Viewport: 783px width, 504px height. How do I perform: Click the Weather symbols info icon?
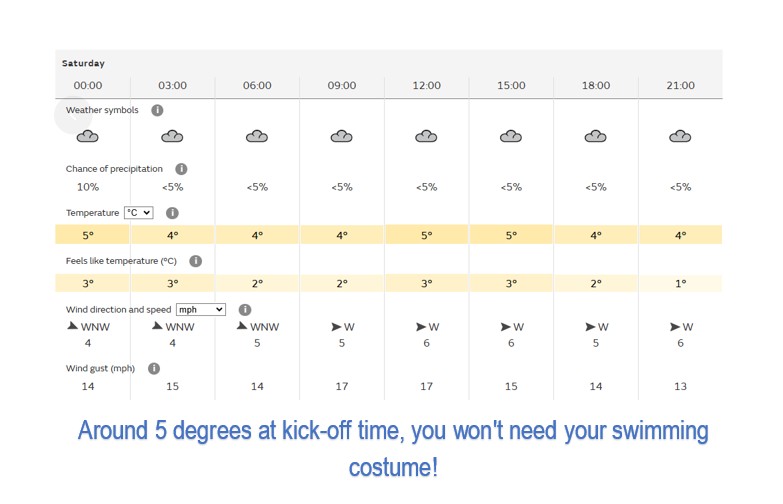[x=157, y=110]
